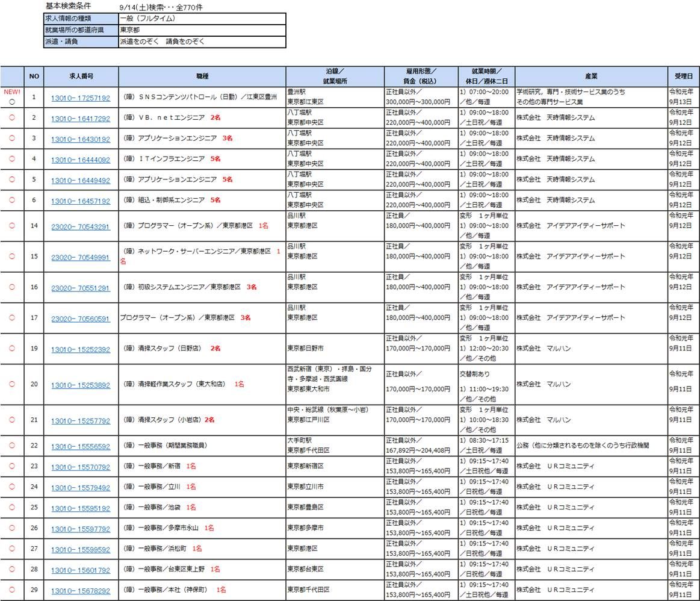Viewport: 700px width, 601px height.
Task: Select the red circle in row NO 17
Action: point(12,317)
